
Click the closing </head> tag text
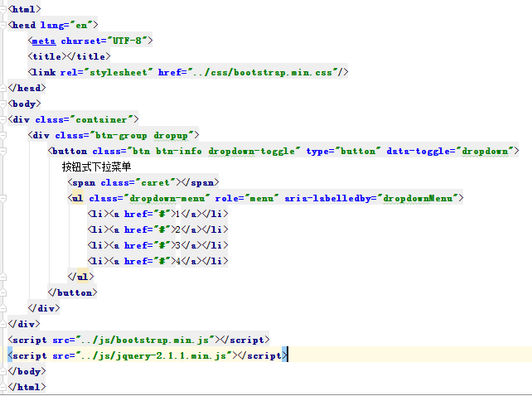tap(27, 88)
